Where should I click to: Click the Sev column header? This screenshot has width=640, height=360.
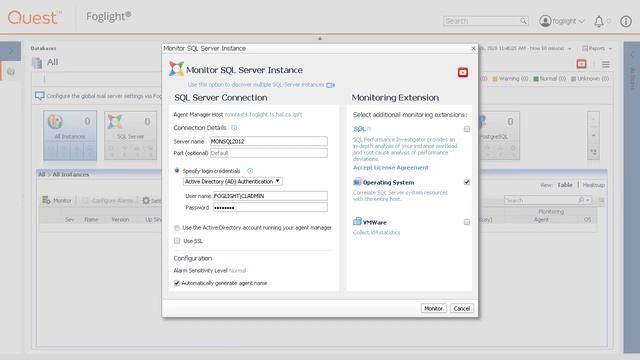pos(69,220)
